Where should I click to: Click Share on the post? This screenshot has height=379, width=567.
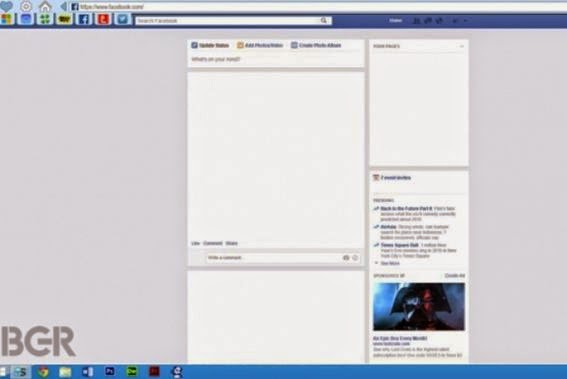(231, 243)
